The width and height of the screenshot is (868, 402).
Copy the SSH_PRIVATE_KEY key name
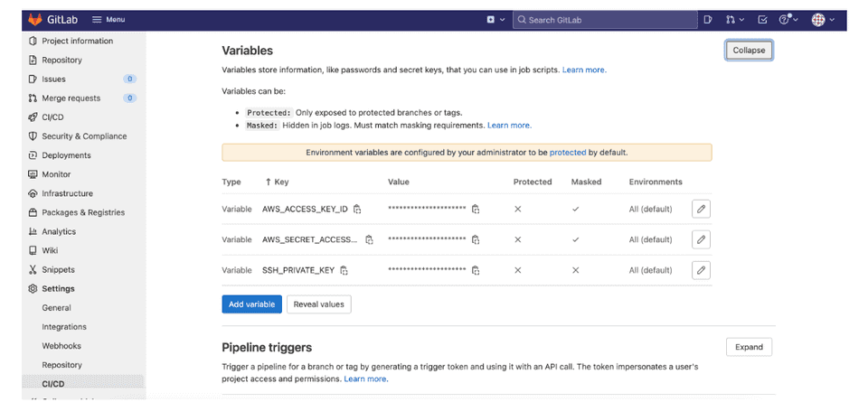(344, 270)
